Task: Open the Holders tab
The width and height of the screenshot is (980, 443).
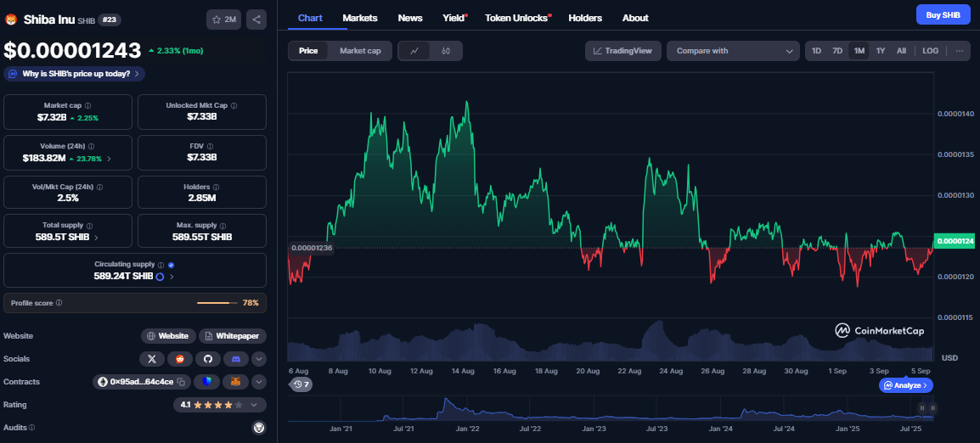Action: click(x=585, y=18)
